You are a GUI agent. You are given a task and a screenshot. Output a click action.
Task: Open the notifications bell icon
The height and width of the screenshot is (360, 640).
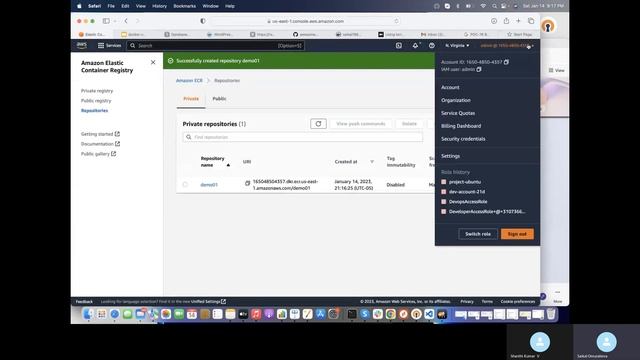pyautogui.click(x=415, y=46)
